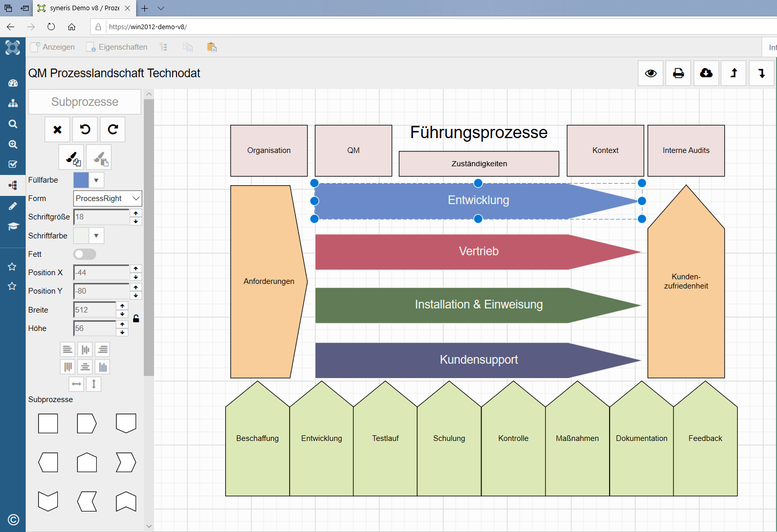Open the search icon in sidebar
Image resolution: width=777 pixels, height=532 pixels.
coord(13,124)
